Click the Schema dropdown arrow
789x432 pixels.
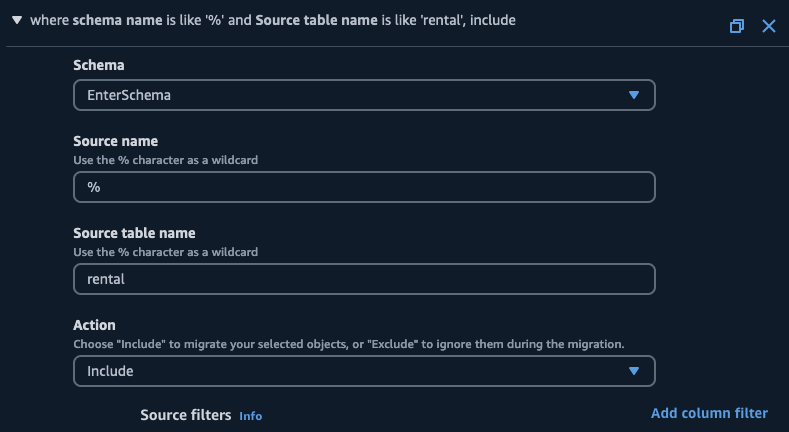[x=633, y=95]
